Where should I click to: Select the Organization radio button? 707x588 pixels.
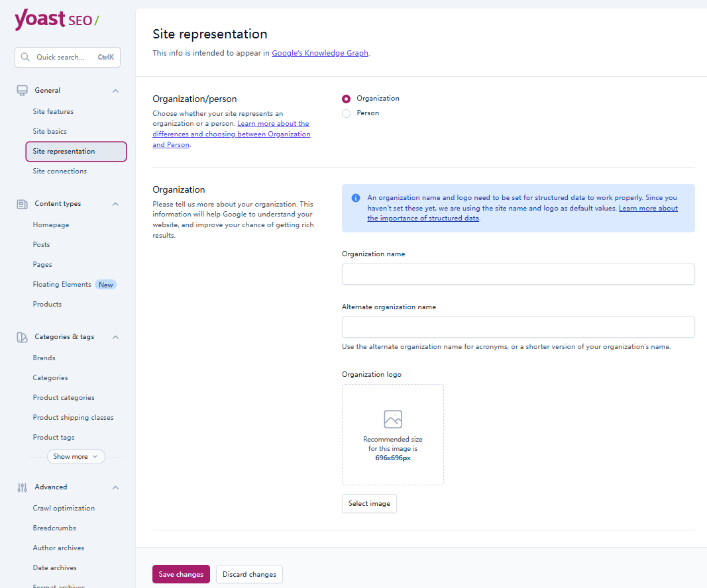(x=346, y=98)
